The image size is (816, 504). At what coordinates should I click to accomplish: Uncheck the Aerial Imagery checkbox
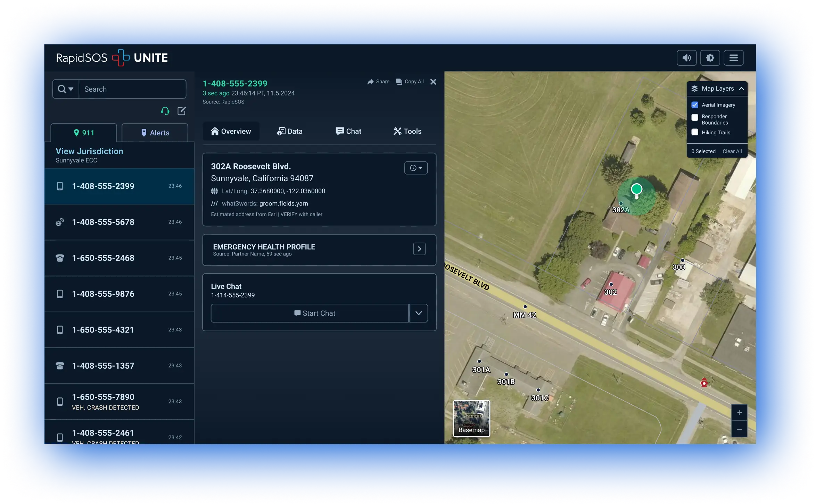[695, 105]
